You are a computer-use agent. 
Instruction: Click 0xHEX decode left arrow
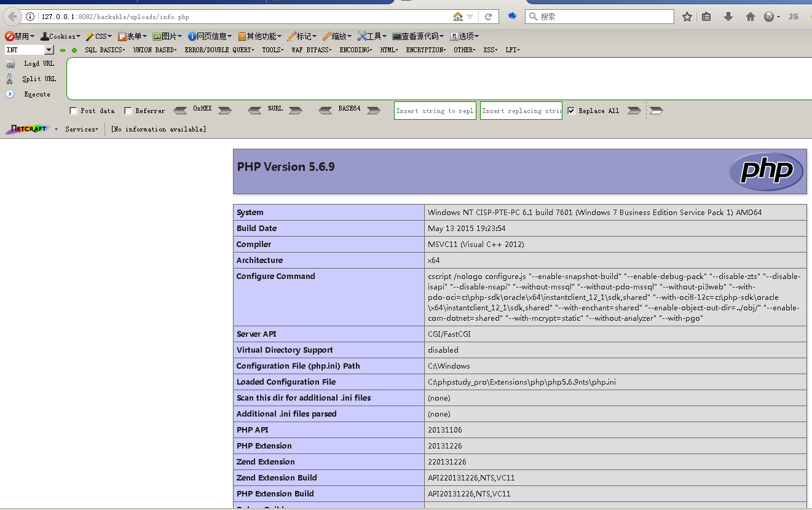click(x=180, y=111)
